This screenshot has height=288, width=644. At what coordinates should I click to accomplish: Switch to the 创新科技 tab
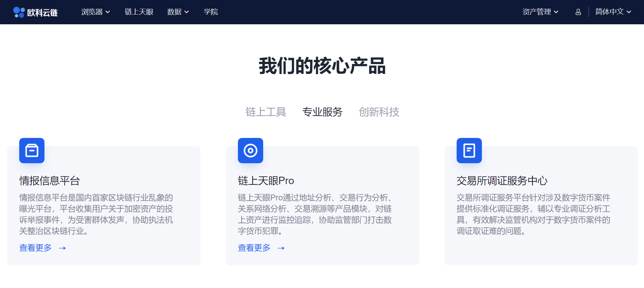point(379,112)
